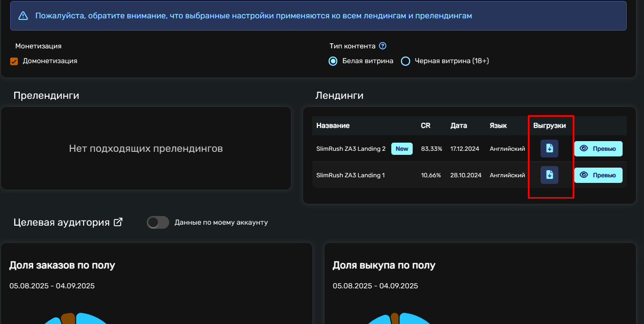This screenshot has width=644, height=324.
Task: Click the Язык column header
Action: (x=498, y=126)
